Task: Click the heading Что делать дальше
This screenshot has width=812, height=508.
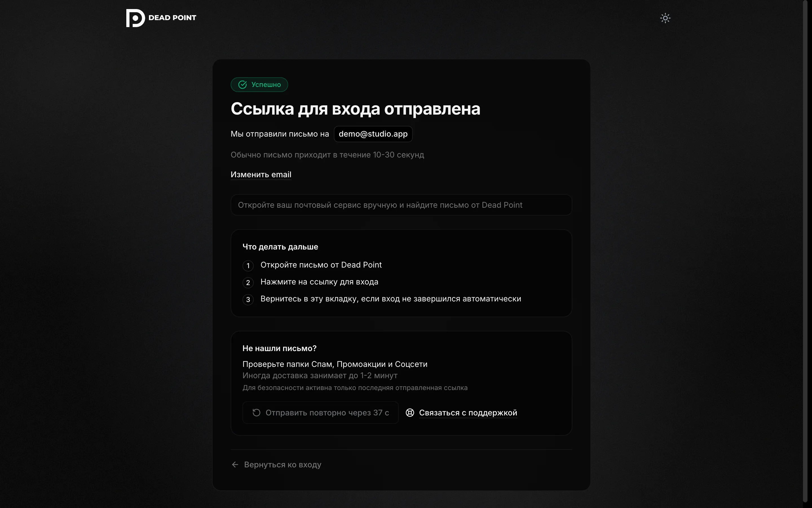Action: pos(280,247)
